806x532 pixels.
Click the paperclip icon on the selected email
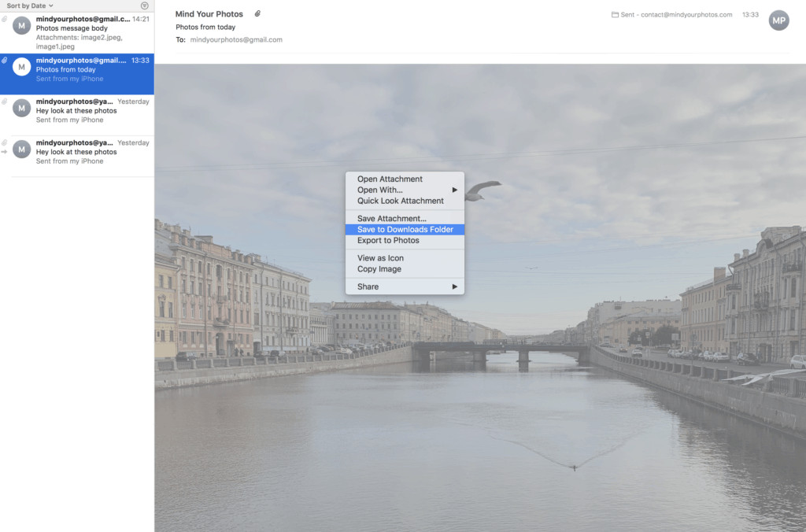5,60
